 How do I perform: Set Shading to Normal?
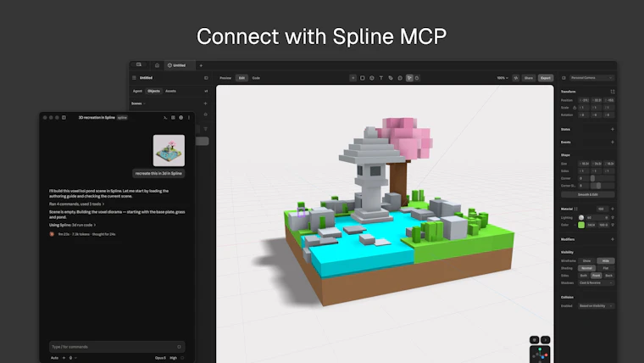click(587, 268)
